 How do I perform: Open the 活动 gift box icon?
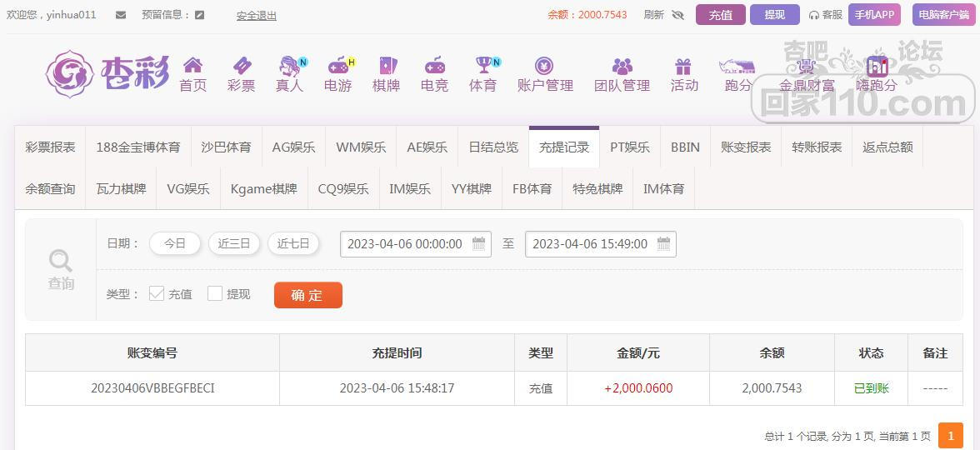point(683,66)
